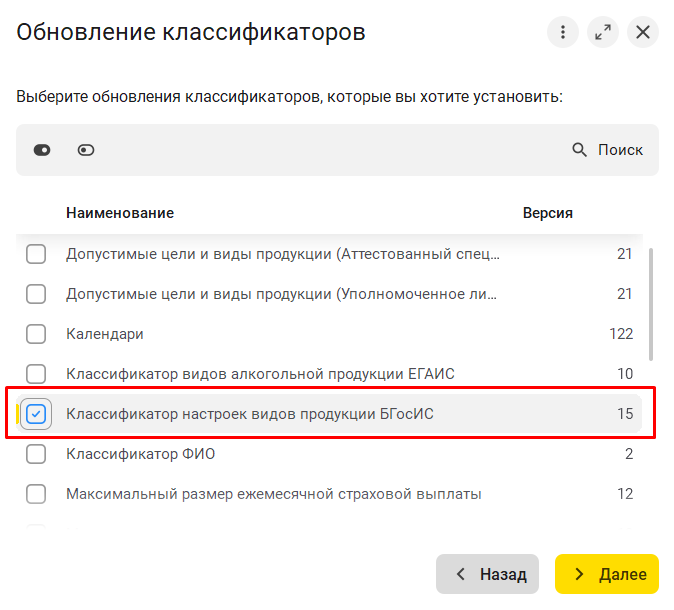Sort by the Наименование column header
This screenshot has height=610, width=674.
coord(120,213)
